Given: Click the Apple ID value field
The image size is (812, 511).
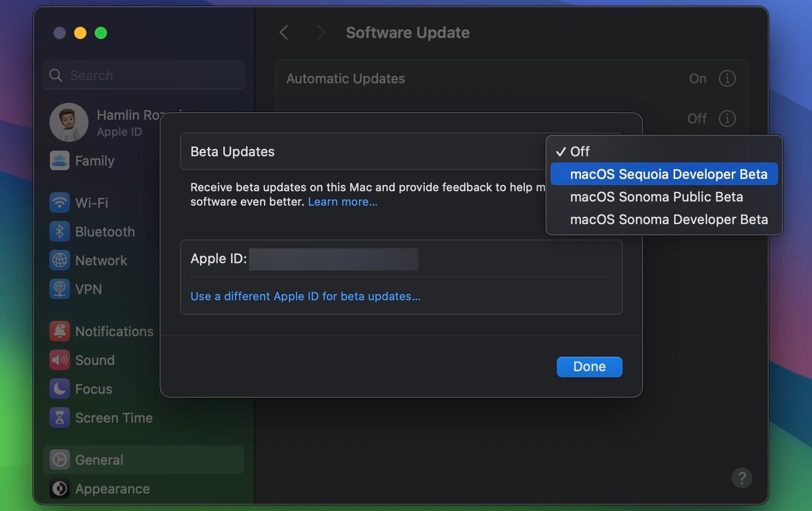Looking at the screenshot, I should (333, 259).
